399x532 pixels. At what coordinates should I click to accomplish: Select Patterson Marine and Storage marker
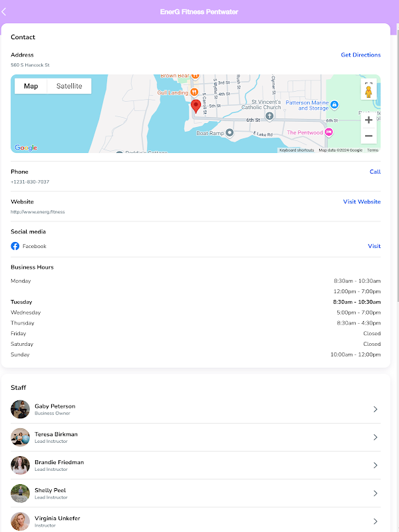coord(334,105)
